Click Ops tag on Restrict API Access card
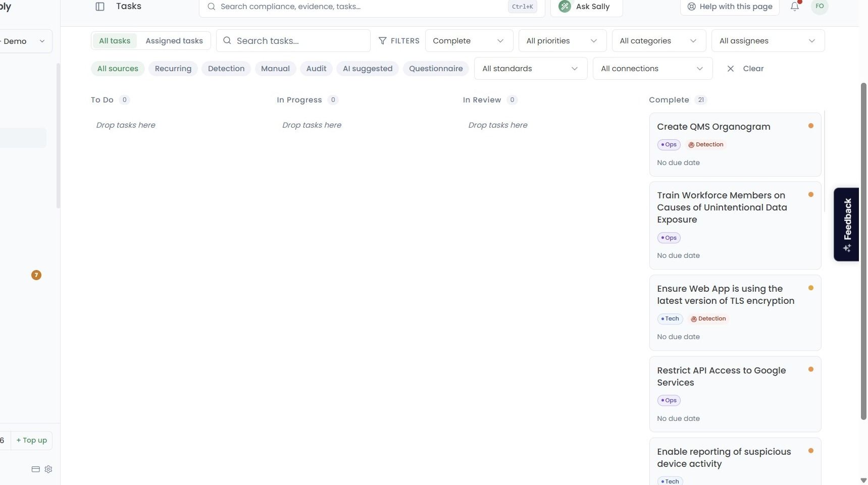Screen dimensions: 868x485 pyautogui.click(x=669, y=401)
